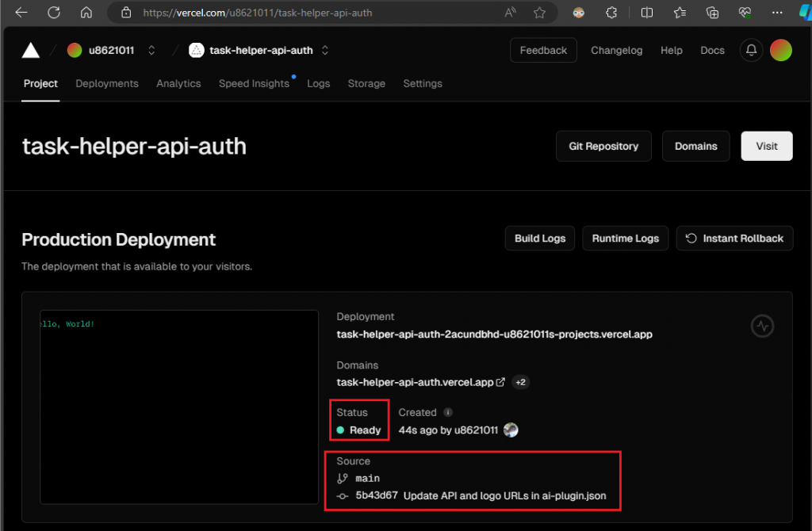Open the Collections icon
Viewport: 812px width, 531px height.
(713, 13)
